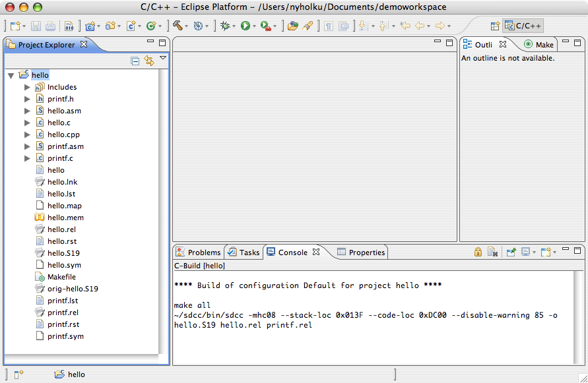The height and width of the screenshot is (383, 588).
Task: Switch to the Tasks tab
Action: click(244, 252)
